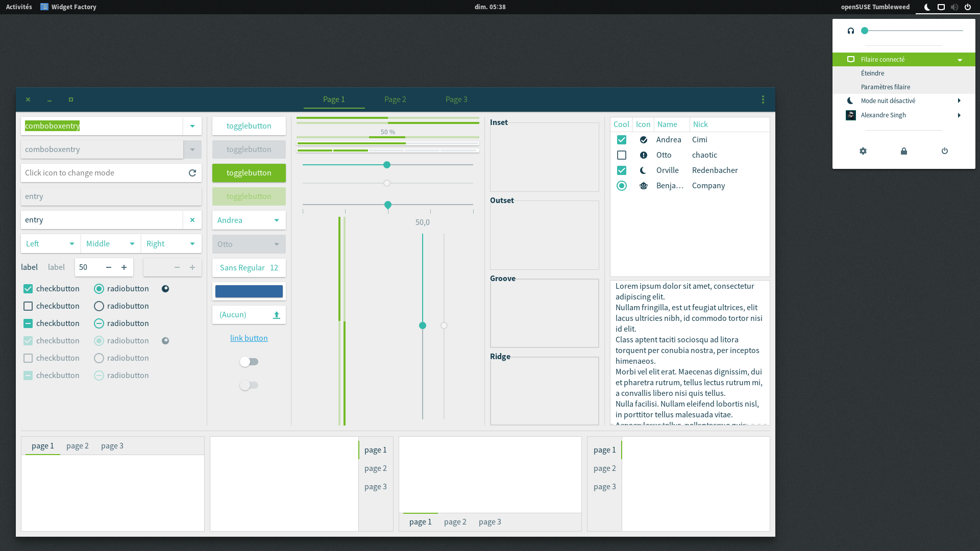The image size is (980, 551).
Task: Switch to Page 2 header tab
Action: pyautogui.click(x=395, y=99)
